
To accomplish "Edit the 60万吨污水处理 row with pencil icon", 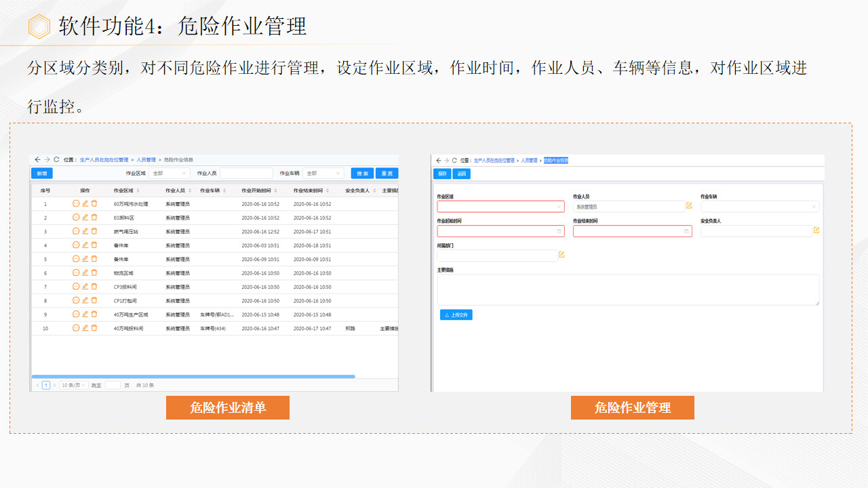I will 85,203.
